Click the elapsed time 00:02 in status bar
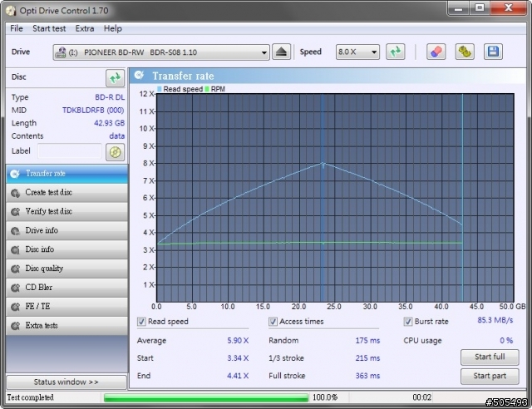This screenshot has height=409, width=532. (x=421, y=397)
